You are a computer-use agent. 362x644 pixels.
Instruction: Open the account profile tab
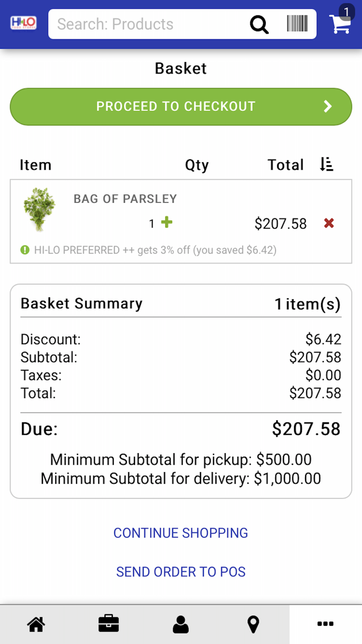[x=180, y=624]
